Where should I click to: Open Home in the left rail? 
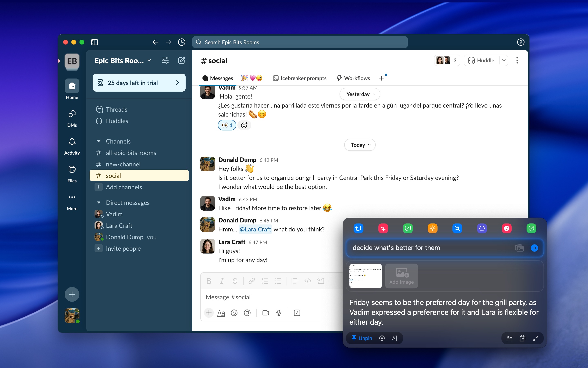click(72, 89)
